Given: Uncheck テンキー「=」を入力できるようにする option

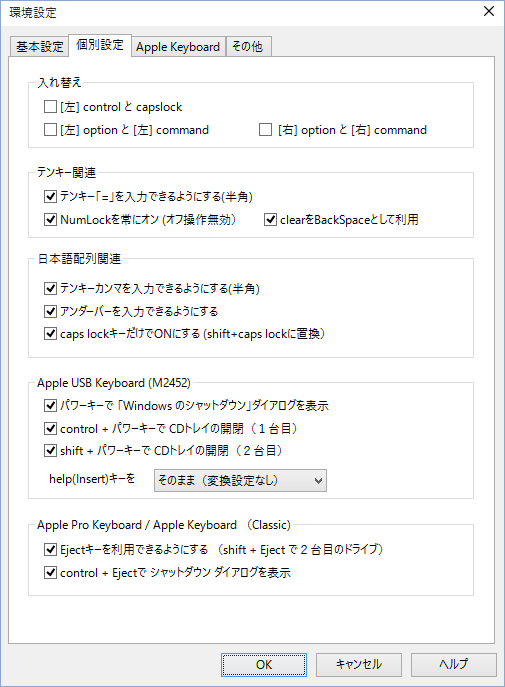Looking at the screenshot, I should [50, 196].
